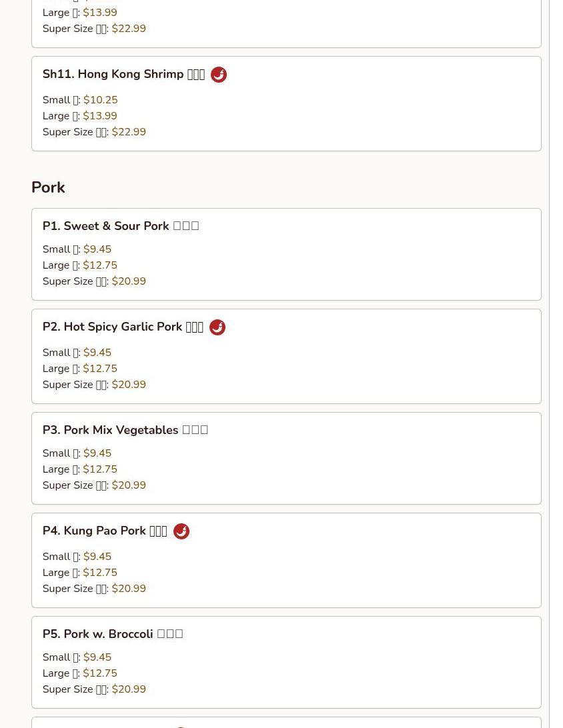Pick Large $12.75 for Hot Spicy Garlic Pork
This screenshot has height=728, width=563.
(100, 369)
